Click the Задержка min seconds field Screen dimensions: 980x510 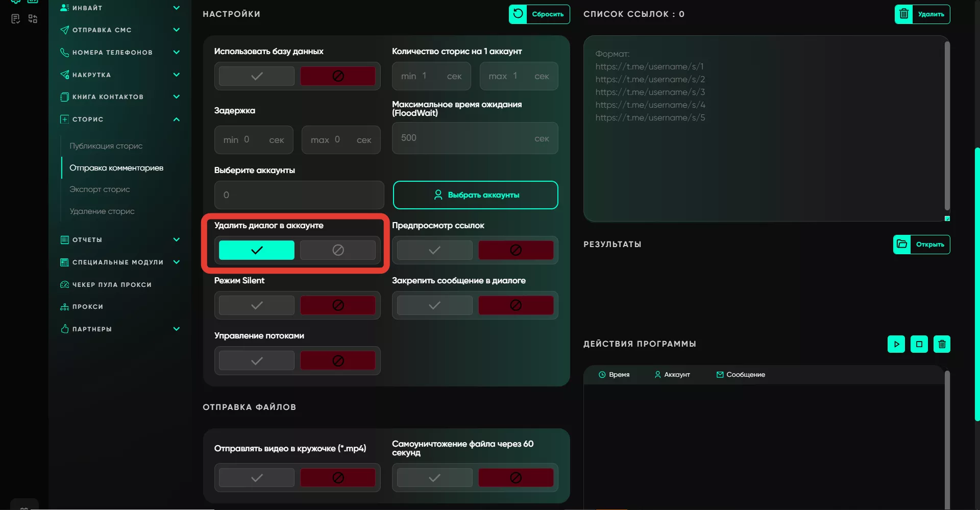(x=254, y=140)
